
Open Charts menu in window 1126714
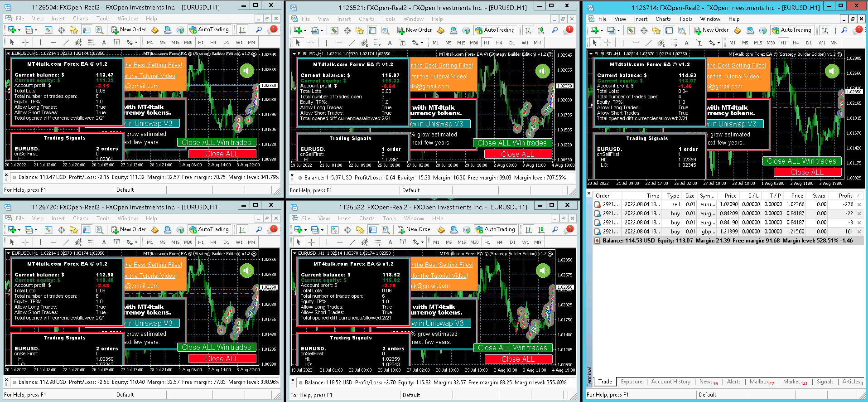[x=663, y=19]
